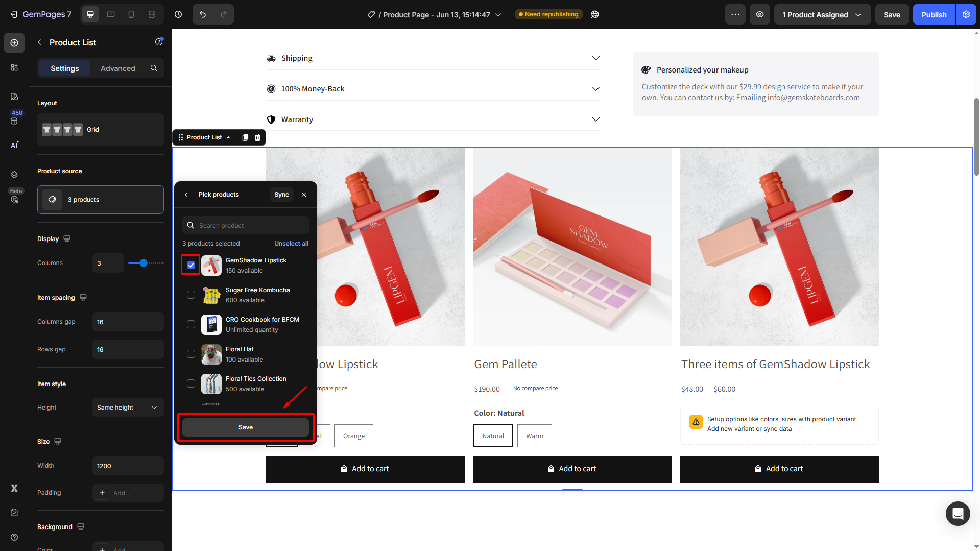Viewport: 980px width, 551px height.
Task: Click Sync in Pick products popup
Action: point(281,195)
